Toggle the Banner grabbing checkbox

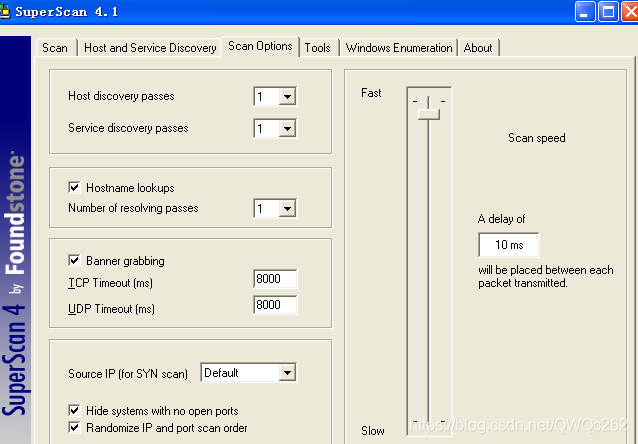[x=74, y=260]
